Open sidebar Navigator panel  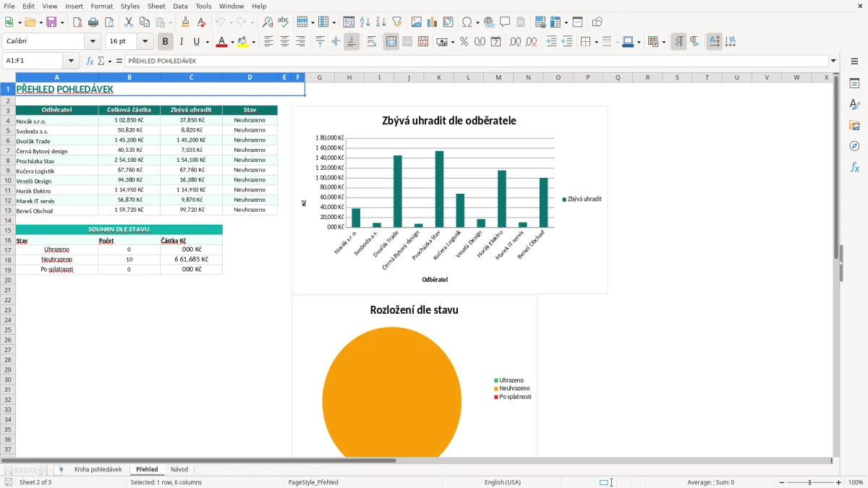(x=854, y=146)
